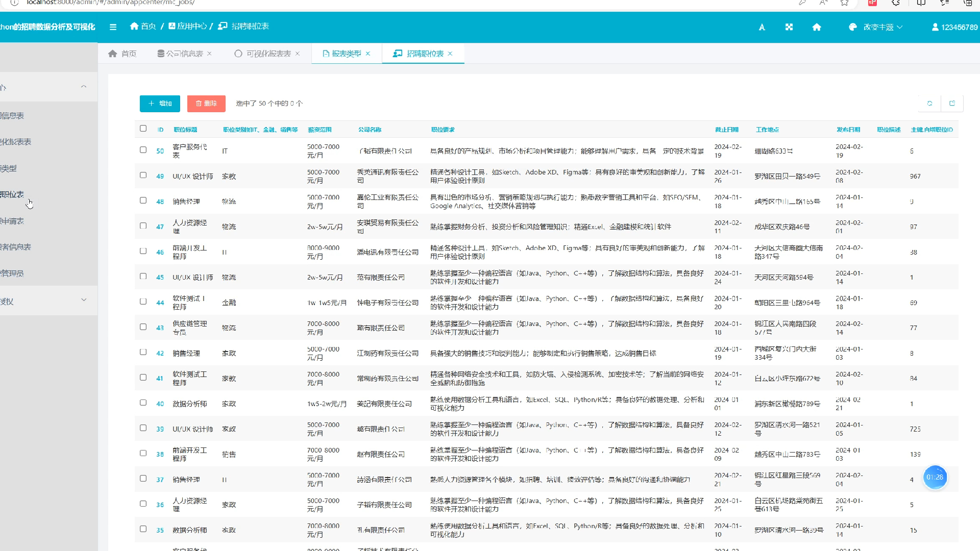Collapse the first sidebar menu group

pos(48,87)
